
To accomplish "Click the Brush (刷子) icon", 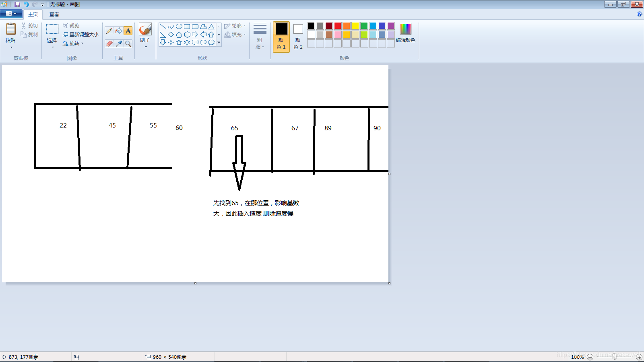I will coord(145,29).
